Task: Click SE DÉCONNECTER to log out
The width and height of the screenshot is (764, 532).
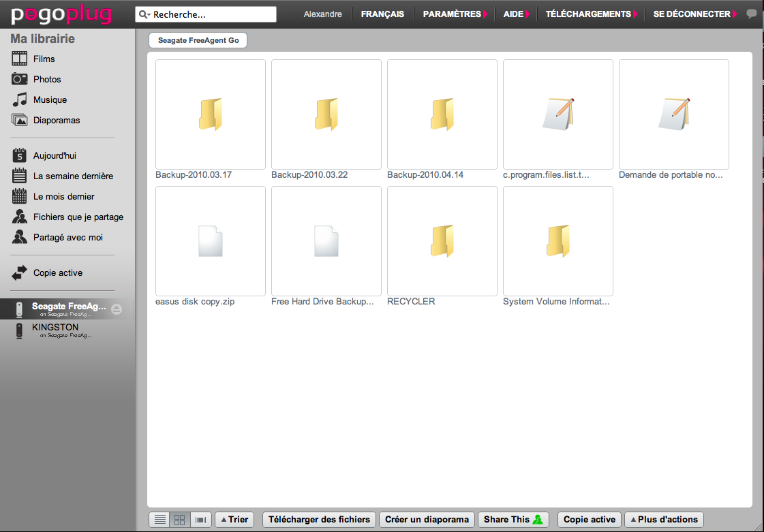Action: 695,14
